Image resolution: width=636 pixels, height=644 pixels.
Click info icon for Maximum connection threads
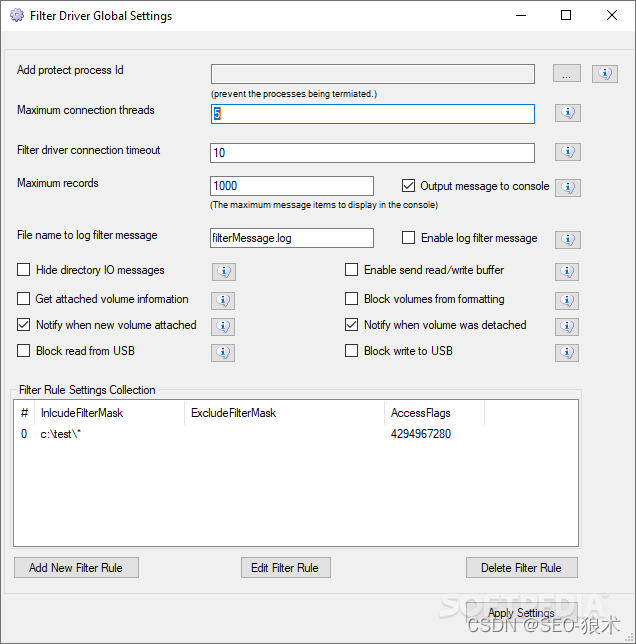(568, 113)
